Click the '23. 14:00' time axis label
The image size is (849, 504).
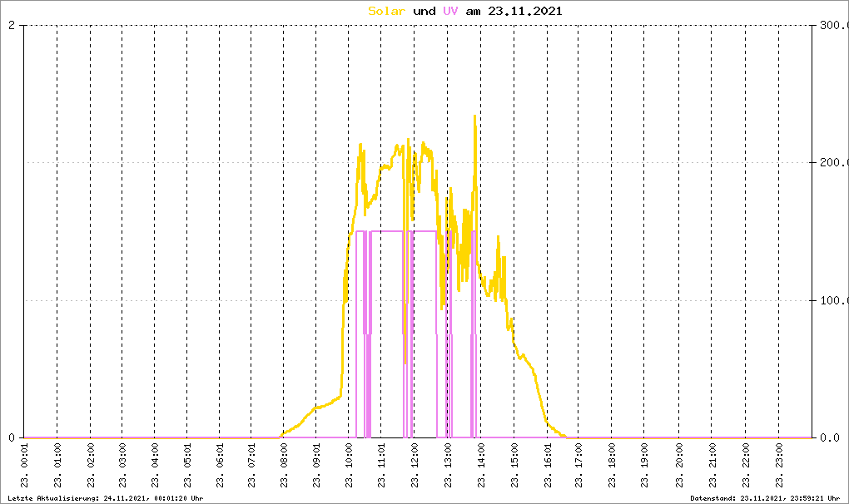coord(481,466)
